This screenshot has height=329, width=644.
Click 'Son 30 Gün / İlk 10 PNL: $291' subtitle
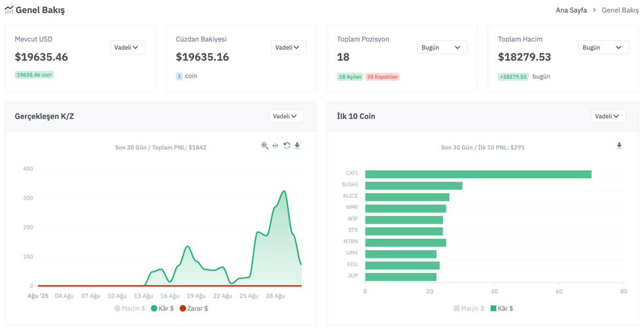483,147
